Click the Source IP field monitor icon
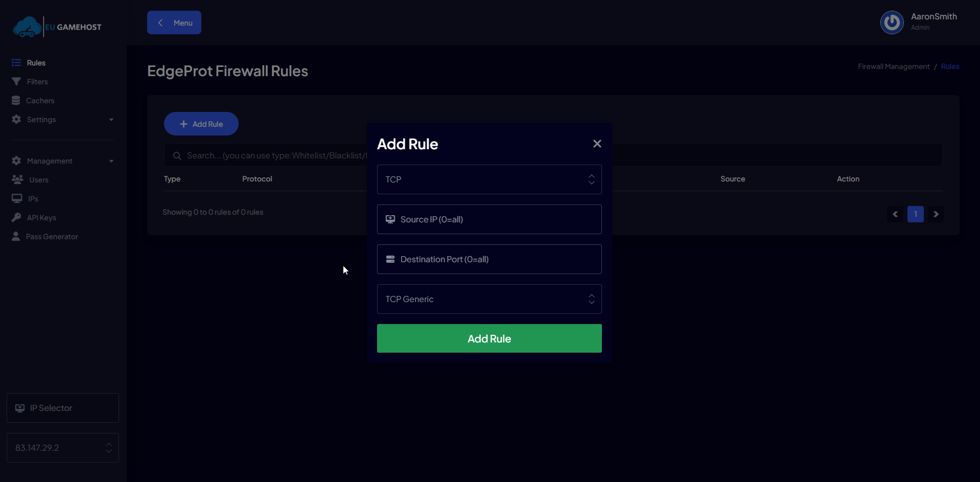Image resolution: width=980 pixels, height=482 pixels. [390, 219]
